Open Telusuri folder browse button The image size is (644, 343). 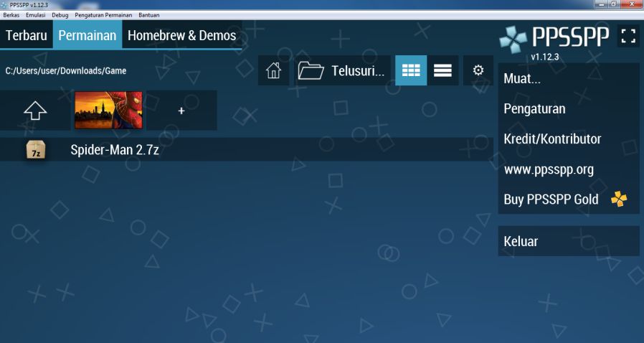pos(342,70)
